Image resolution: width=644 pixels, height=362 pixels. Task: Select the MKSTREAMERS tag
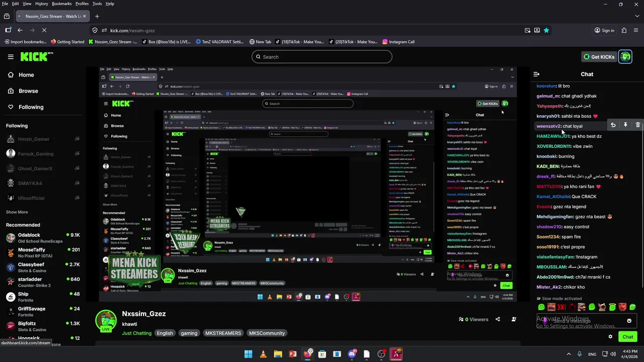[x=223, y=333]
